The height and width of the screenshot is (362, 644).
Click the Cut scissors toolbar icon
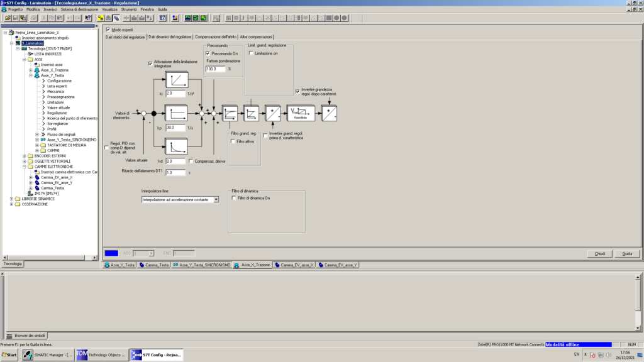[x=43, y=18]
